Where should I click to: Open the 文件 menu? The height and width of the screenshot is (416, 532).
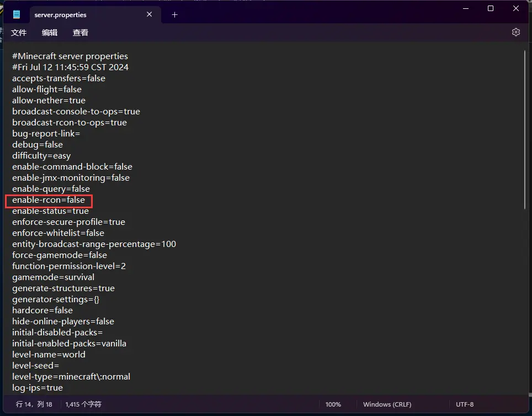click(x=19, y=33)
